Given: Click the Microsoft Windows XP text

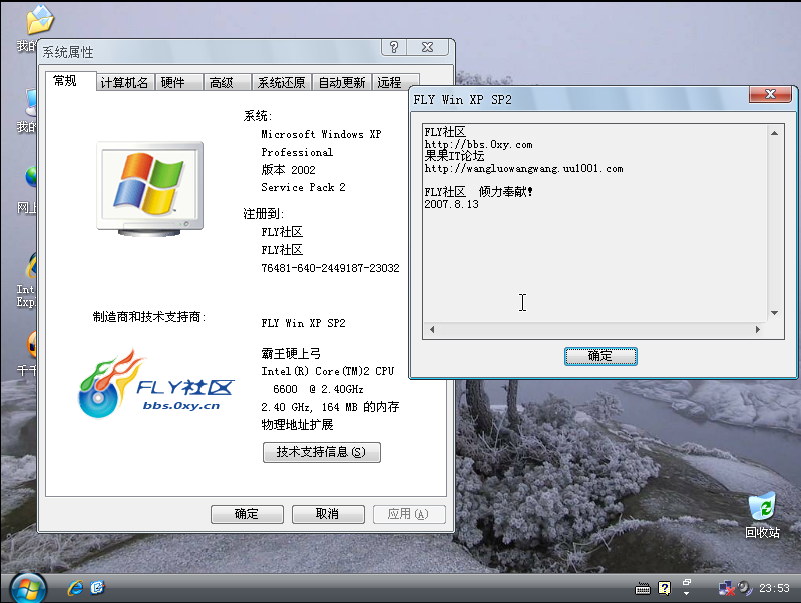Looking at the screenshot, I should click(321, 134).
